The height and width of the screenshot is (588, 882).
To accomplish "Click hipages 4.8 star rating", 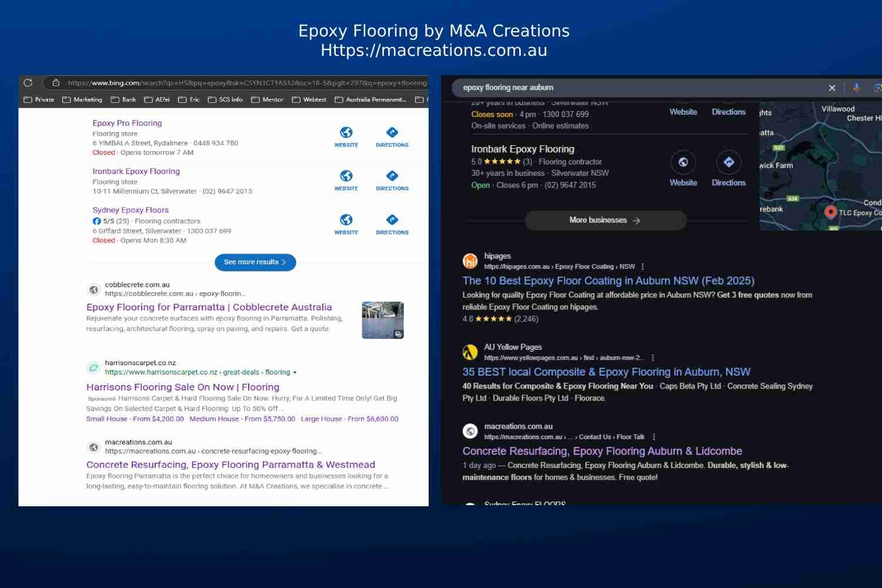I will [500, 319].
